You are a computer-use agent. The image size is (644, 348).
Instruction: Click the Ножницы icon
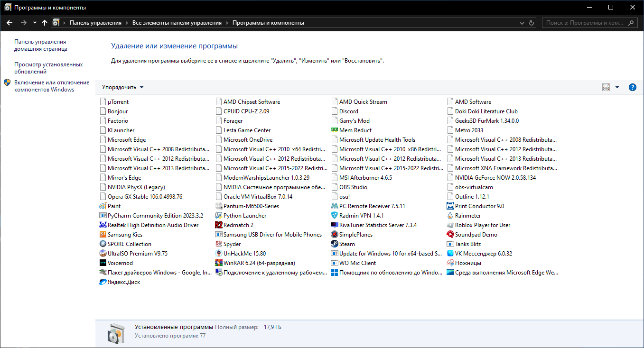click(450, 263)
